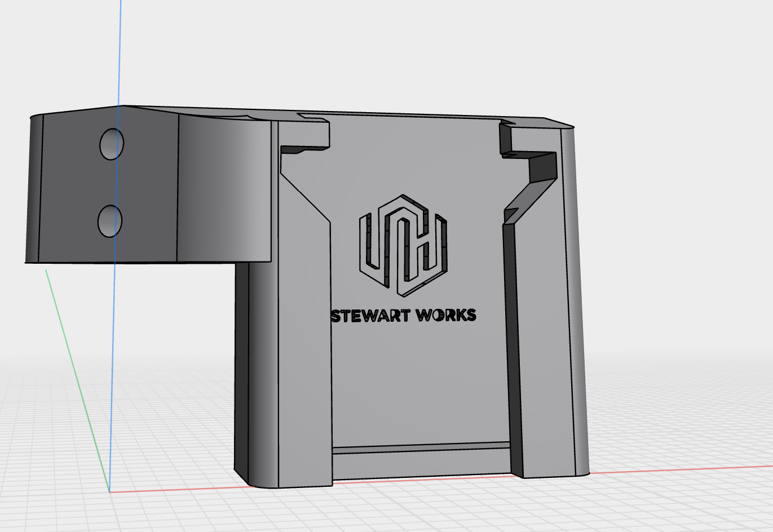Pick the left diagonal chamfer edge

[304, 197]
